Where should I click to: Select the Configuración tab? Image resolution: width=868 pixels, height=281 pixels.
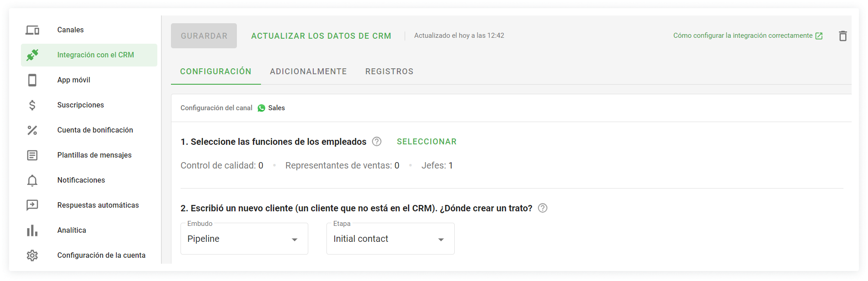coord(216,72)
